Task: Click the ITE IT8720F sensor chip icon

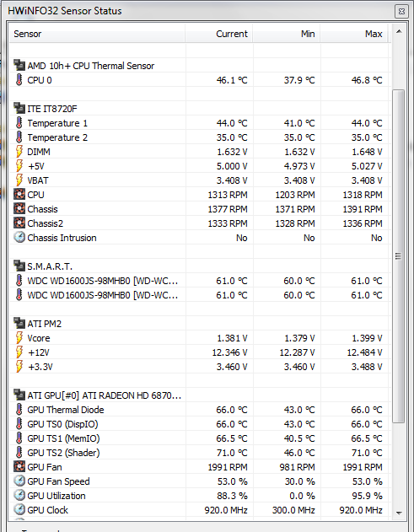Action: pos(19,109)
